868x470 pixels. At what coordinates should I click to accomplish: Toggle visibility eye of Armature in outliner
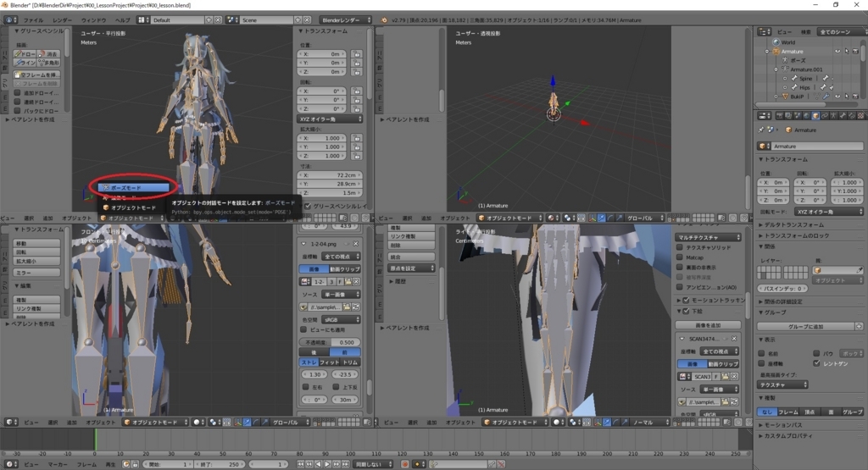(x=837, y=52)
